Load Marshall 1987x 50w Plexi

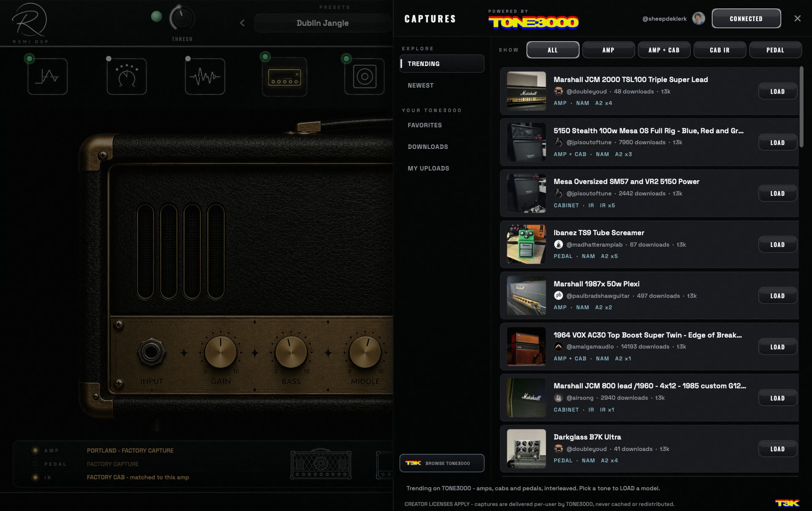pyautogui.click(x=777, y=296)
